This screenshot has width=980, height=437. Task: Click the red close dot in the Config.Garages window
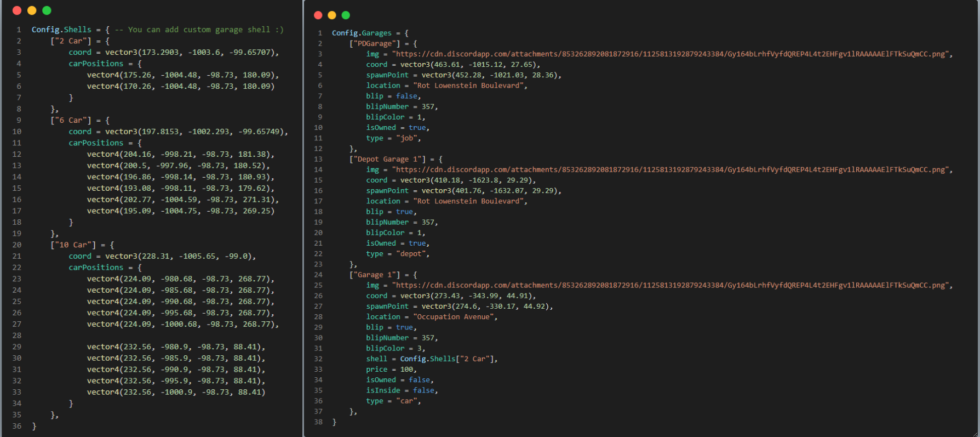(x=318, y=15)
